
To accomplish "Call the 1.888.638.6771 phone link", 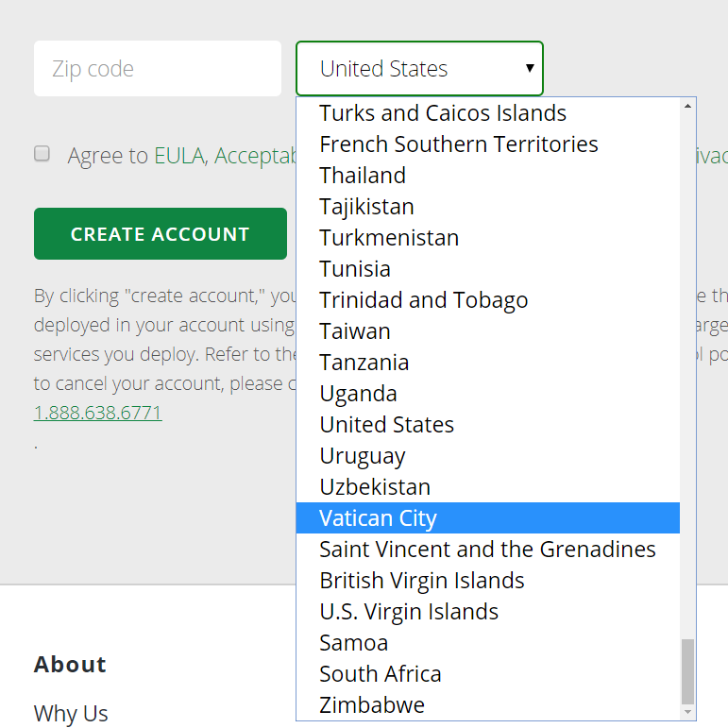I will tap(97, 413).
